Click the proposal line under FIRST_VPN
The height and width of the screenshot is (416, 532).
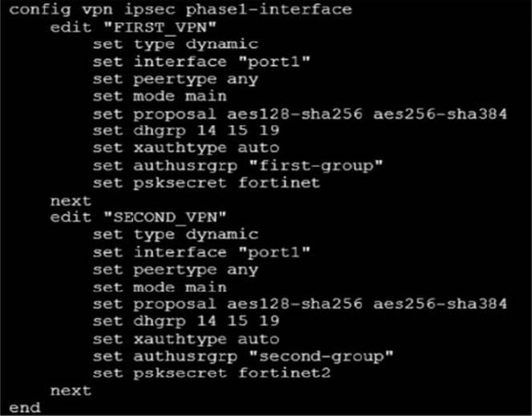point(299,113)
